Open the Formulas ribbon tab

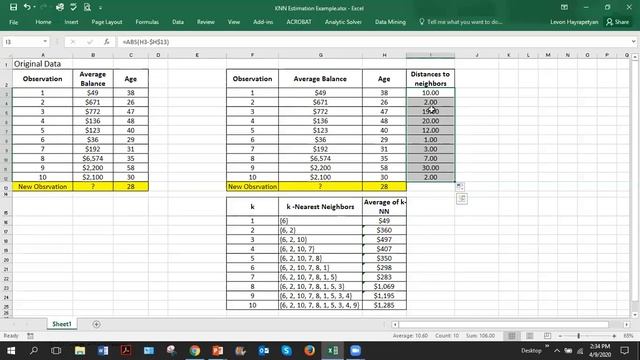[x=147, y=22]
